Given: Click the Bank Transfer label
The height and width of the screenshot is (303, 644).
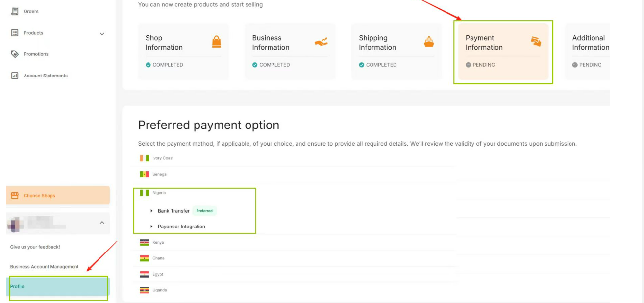Looking at the screenshot, I should tap(173, 211).
